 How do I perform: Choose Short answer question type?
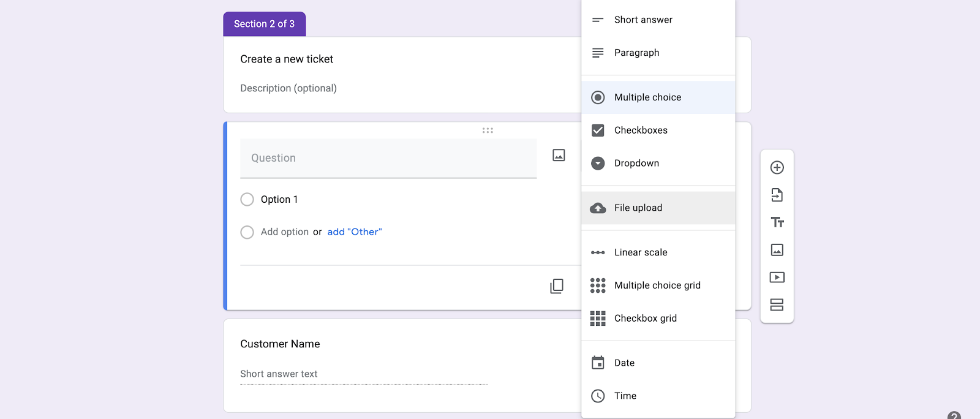pos(658,20)
